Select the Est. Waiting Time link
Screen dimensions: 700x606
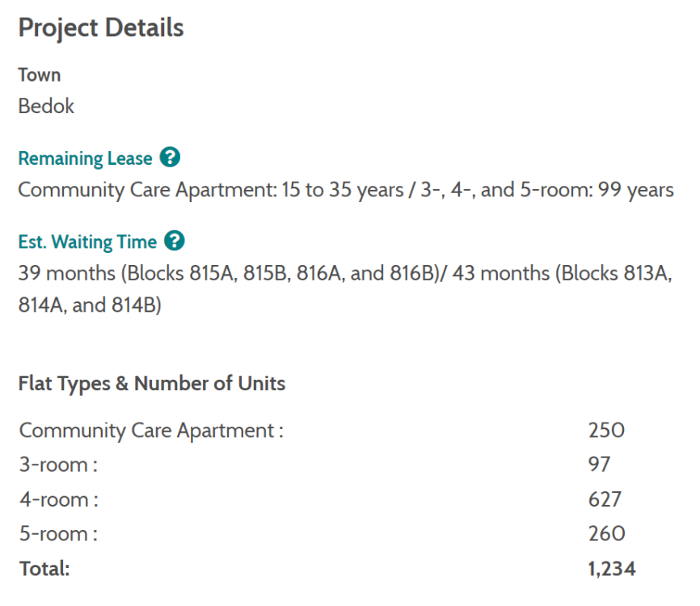(87, 242)
